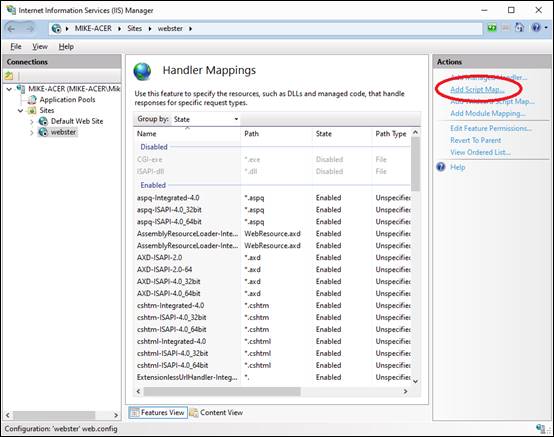
Task: Select the Application Pools node
Action: [x=67, y=100]
